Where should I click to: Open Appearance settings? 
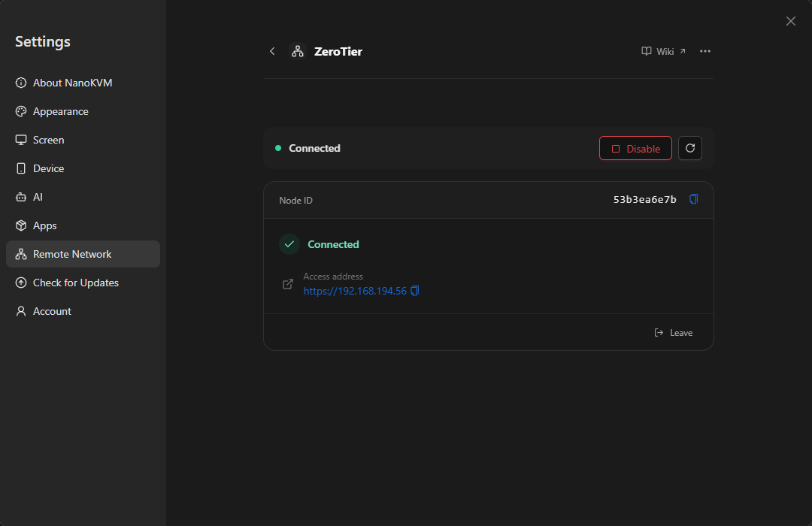pyautogui.click(x=83, y=111)
